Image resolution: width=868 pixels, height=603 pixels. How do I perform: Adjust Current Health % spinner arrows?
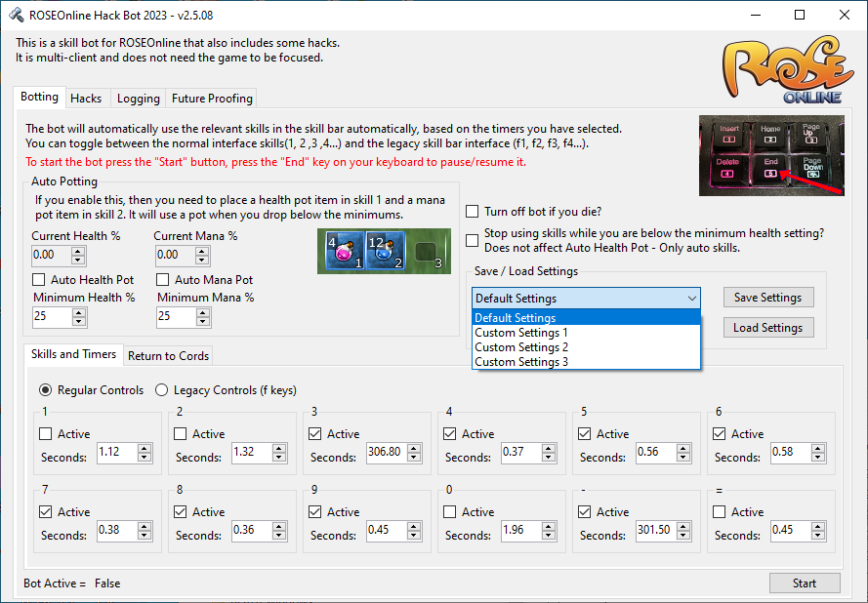[x=78, y=256]
